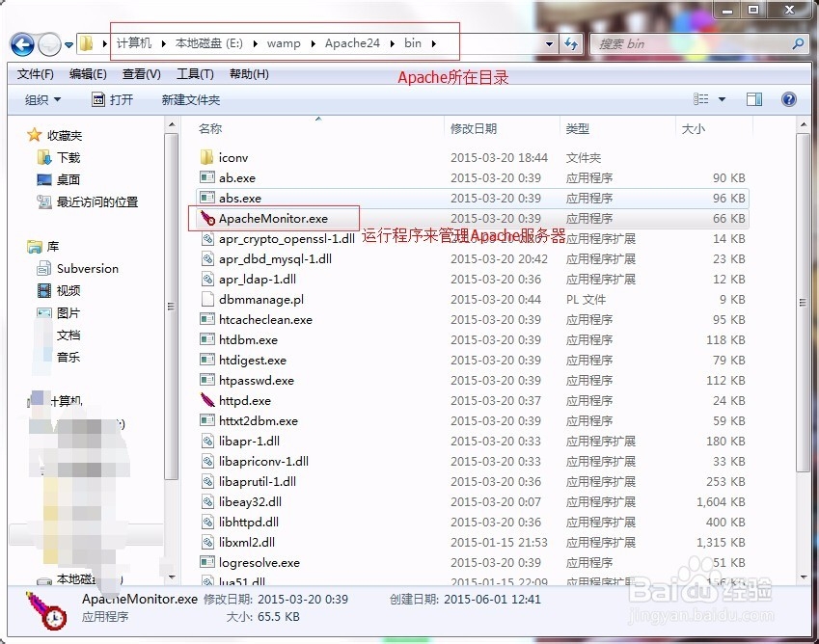Screen dimensions: 819x644
Task: Select the abs.exe file icon
Action: (207, 198)
